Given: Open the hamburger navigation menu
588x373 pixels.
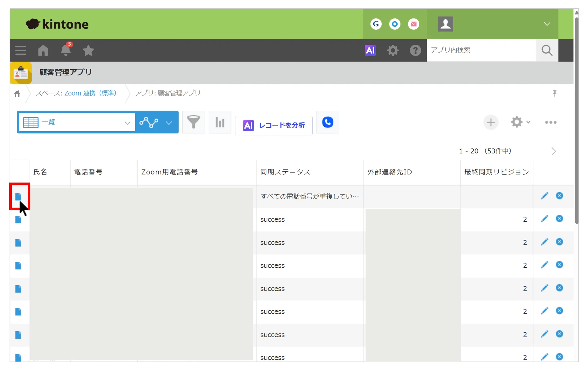Looking at the screenshot, I should (x=20, y=50).
